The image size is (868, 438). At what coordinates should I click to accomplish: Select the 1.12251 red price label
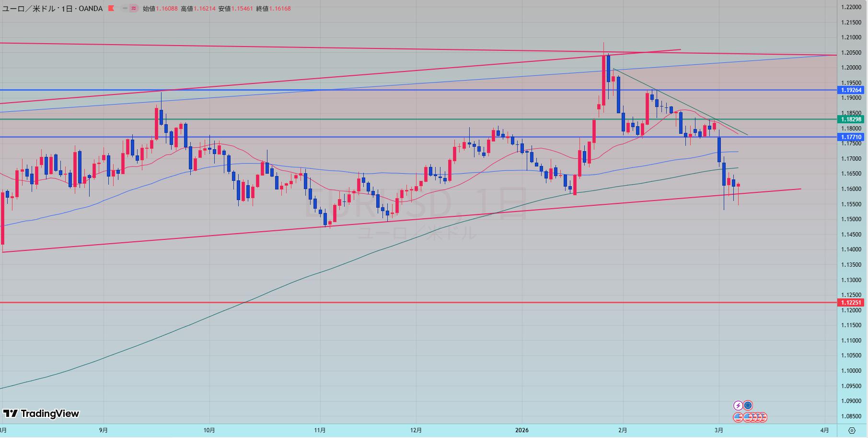(x=851, y=303)
